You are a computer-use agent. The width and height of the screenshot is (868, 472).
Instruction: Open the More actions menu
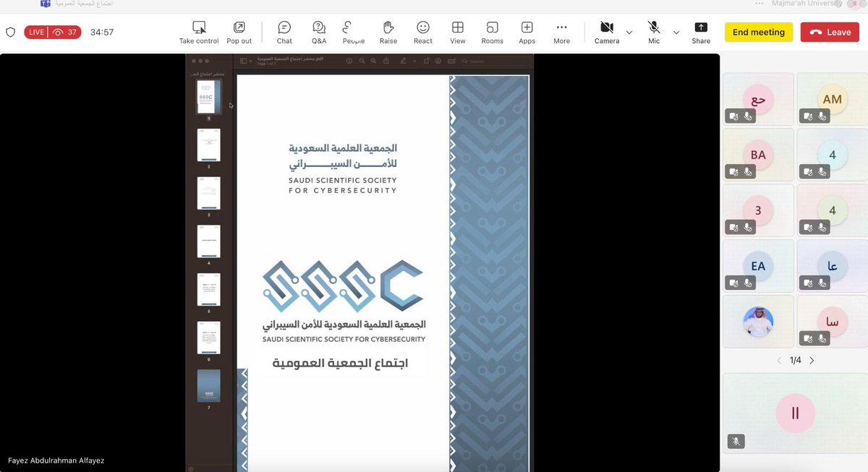click(562, 33)
